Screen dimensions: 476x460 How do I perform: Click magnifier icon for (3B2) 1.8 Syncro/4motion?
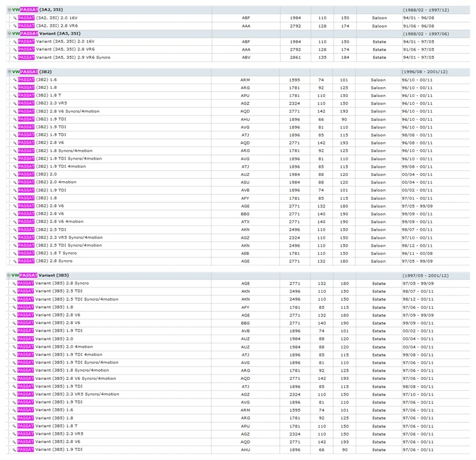point(15,151)
